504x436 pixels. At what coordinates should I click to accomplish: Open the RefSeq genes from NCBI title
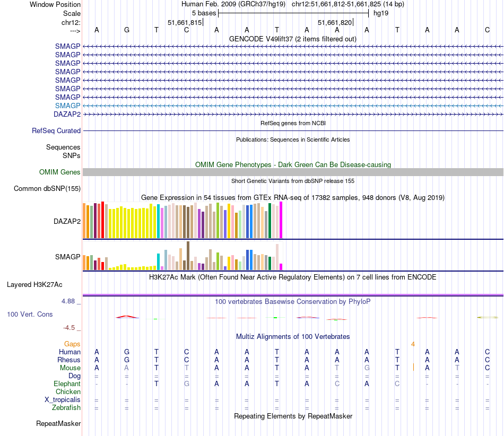coord(293,123)
